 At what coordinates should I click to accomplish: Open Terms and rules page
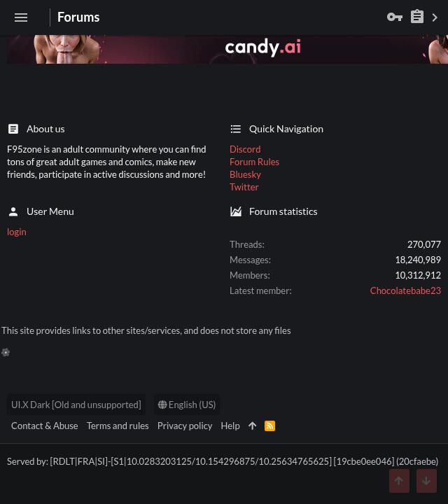[118, 426]
